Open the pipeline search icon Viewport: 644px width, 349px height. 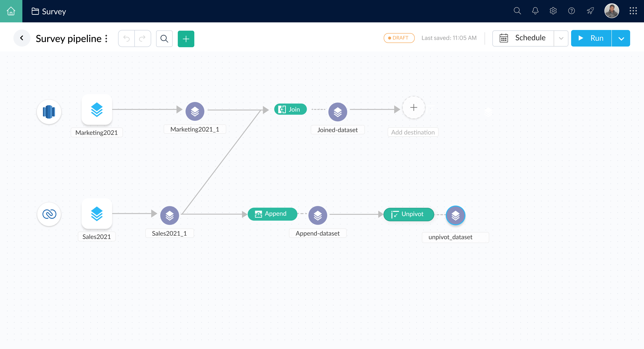pos(164,39)
